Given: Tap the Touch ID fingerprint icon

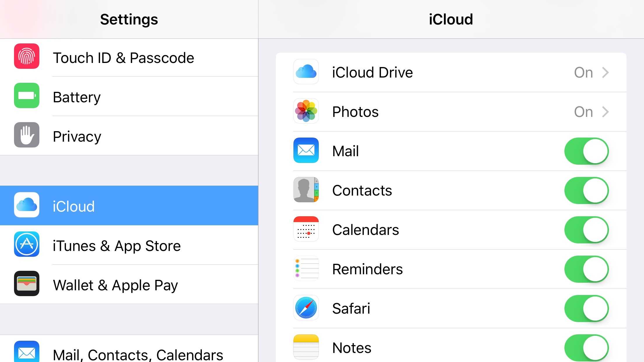Looking at the screenshot, I should coord(27,56).
